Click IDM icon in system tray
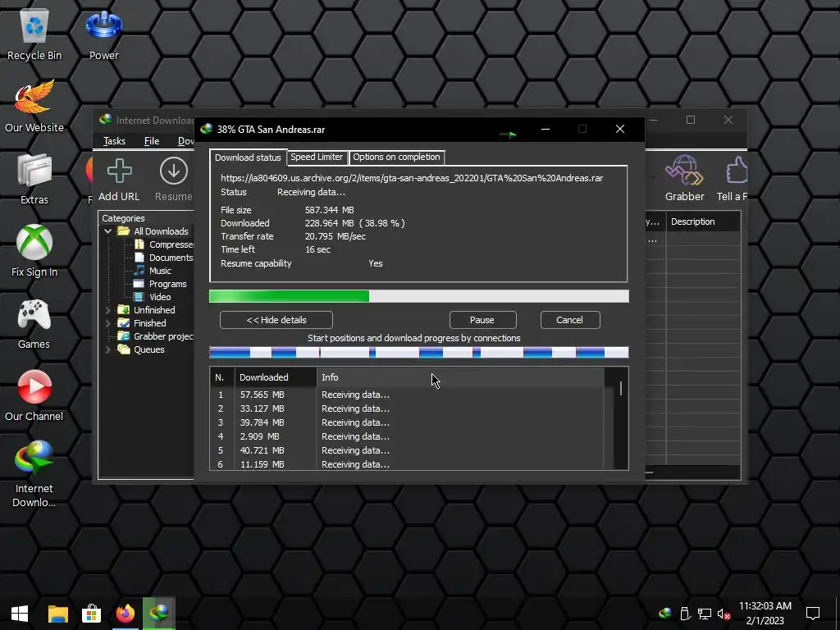This screenshot has width=840, height=630. tap(665, 614)
